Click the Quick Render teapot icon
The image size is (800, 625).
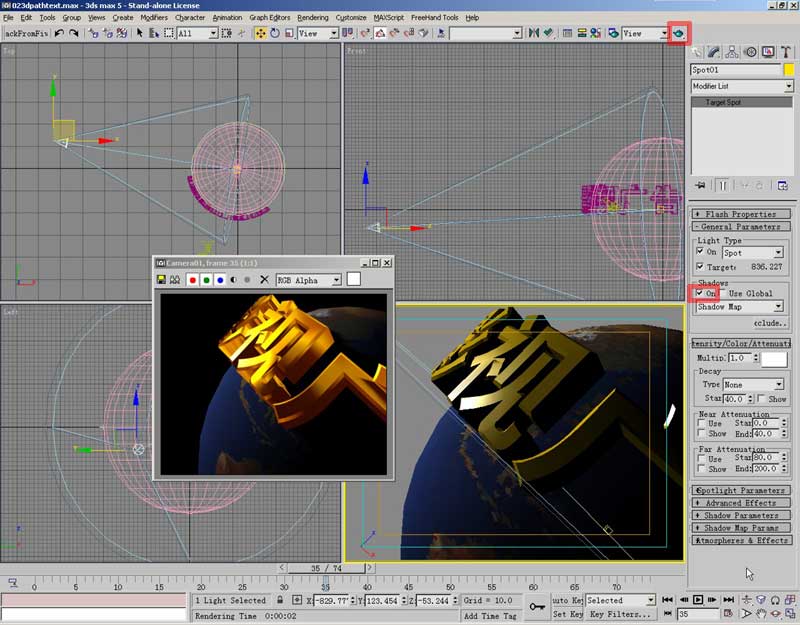(x=680, y=33)
